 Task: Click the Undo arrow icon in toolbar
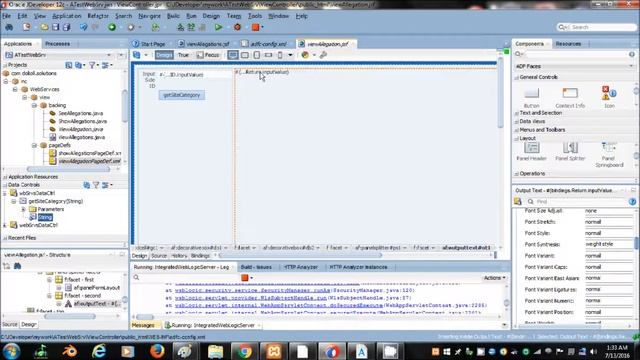(84, 27)
